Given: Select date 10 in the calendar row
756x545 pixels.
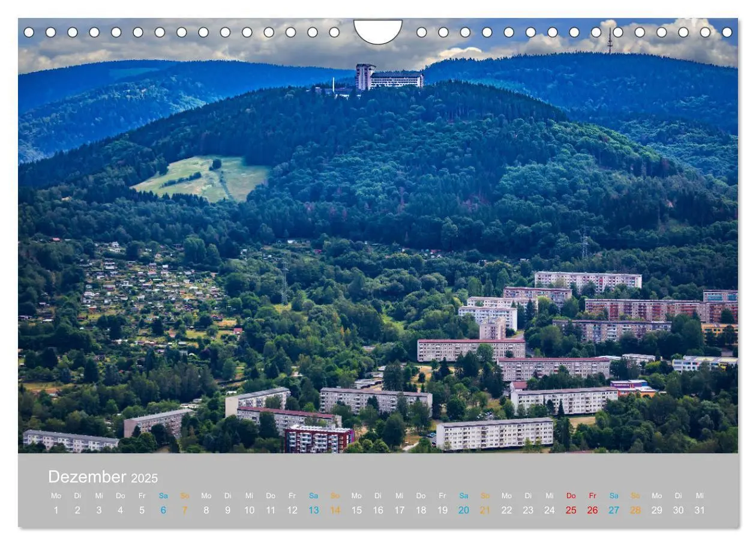Looking at the screenshot, I should 249,510.
